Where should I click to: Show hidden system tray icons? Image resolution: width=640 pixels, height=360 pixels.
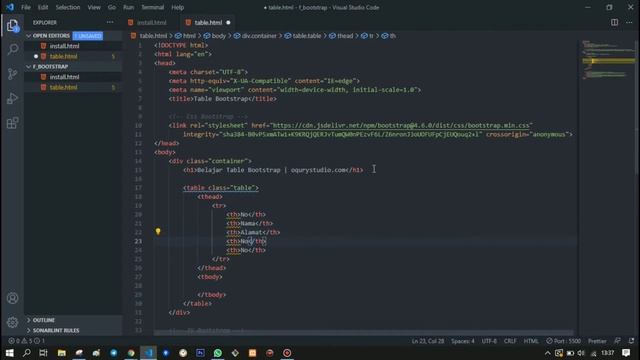(548, 353)
